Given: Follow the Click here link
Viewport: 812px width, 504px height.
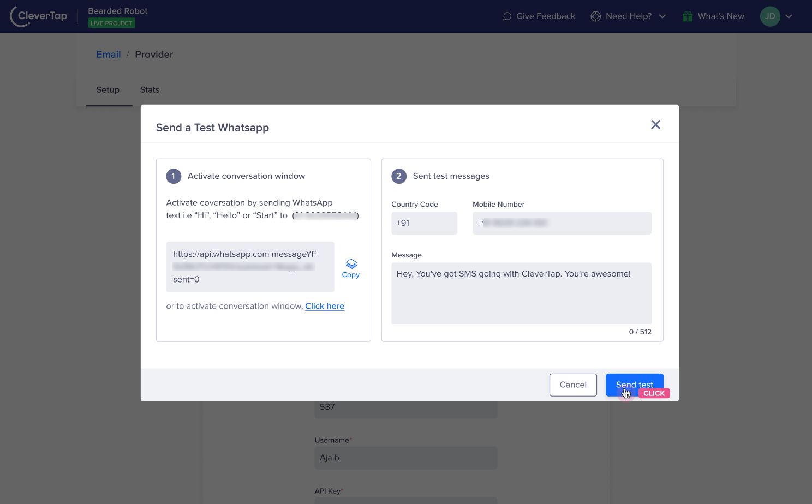Looking at the screenshot, I should pos(325,306).
